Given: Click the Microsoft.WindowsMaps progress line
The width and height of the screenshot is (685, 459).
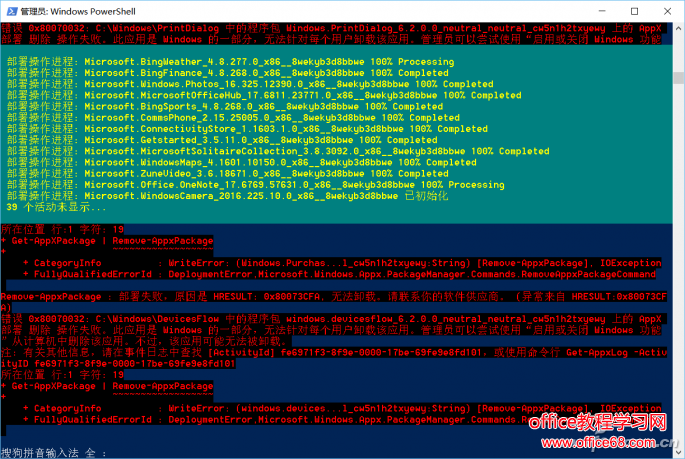Looking at the screenshot, I should [242, 162].
